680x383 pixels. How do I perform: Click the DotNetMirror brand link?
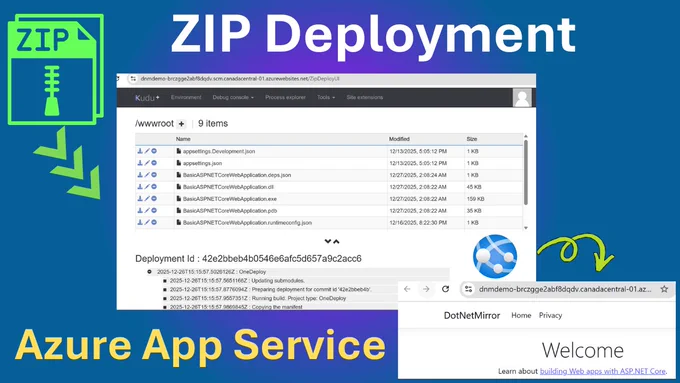point(472,315)
